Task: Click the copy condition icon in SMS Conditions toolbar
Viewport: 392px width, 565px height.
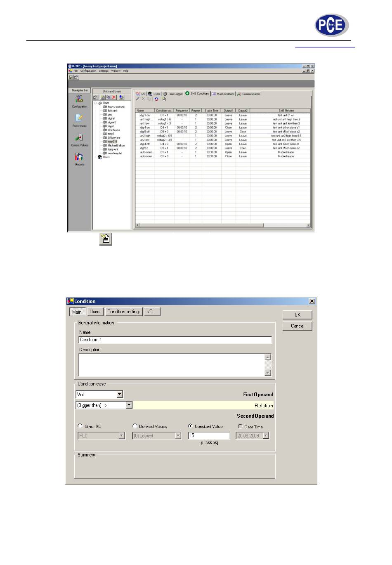Action: pyautogui.click(x=149, y=99)
